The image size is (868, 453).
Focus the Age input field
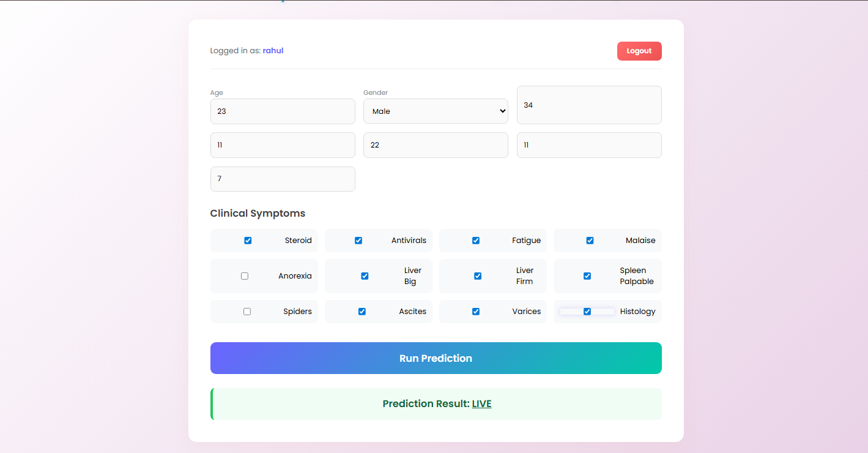(283, 111)
